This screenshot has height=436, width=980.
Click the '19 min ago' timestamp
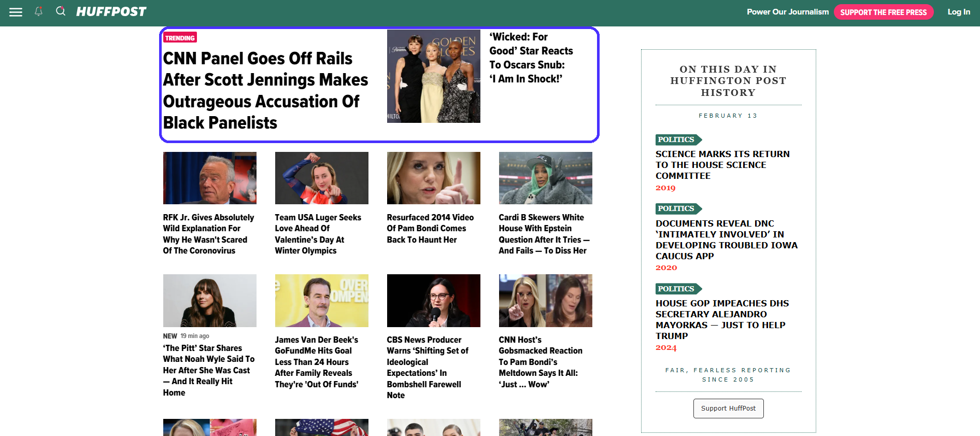195,336
